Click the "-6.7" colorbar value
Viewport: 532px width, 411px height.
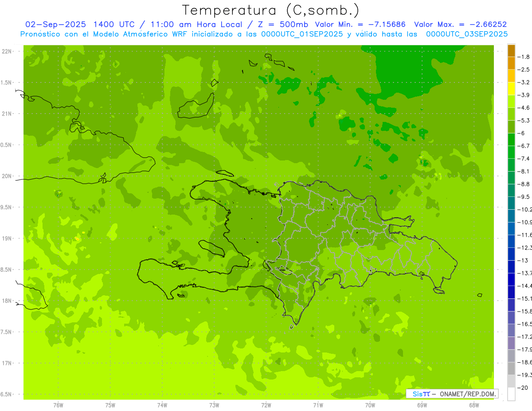[x=524, y=146]
